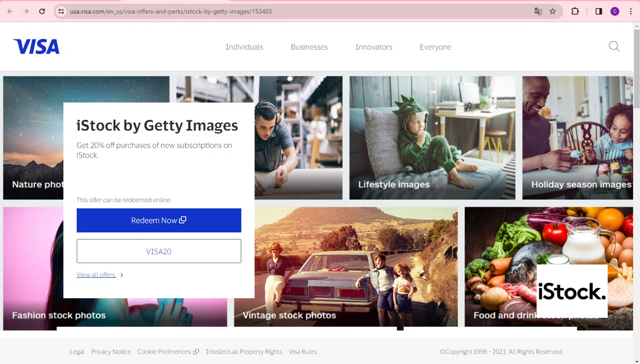Open Cookie Preferences link
Screen dimensions: 640x364
pos(164,352)
